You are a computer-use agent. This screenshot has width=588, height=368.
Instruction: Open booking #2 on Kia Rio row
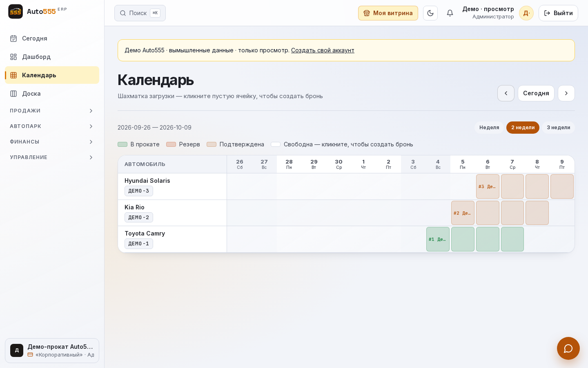463,213
